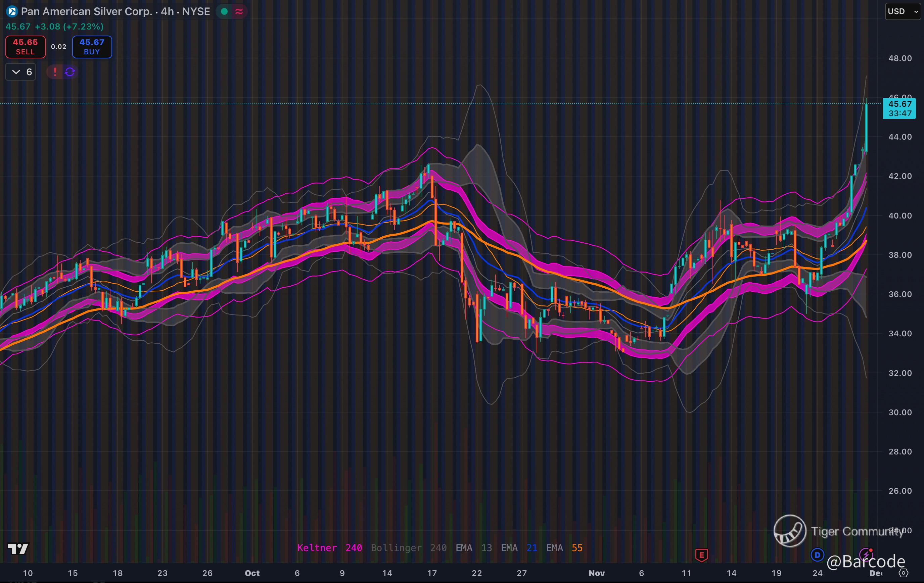924x583 pixels.
Task: Click the current price label 45.67 on axis
Action: tap(899, 104)
